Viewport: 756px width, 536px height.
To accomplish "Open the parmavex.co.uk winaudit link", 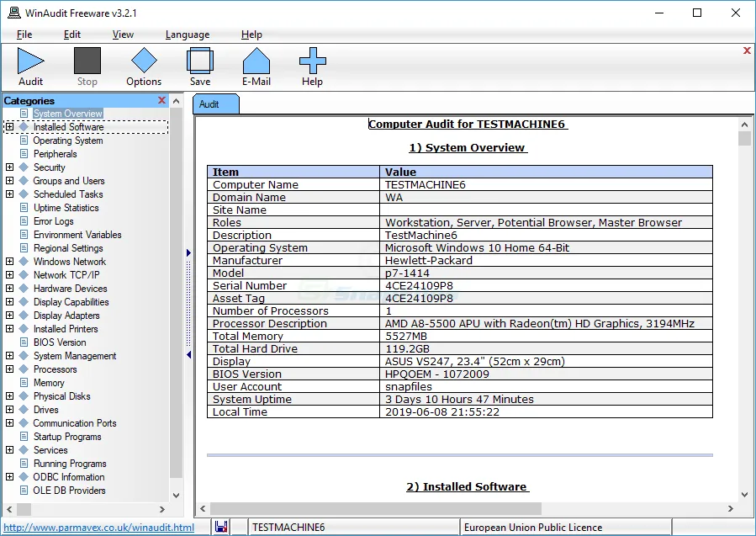I will click(99, 528).
